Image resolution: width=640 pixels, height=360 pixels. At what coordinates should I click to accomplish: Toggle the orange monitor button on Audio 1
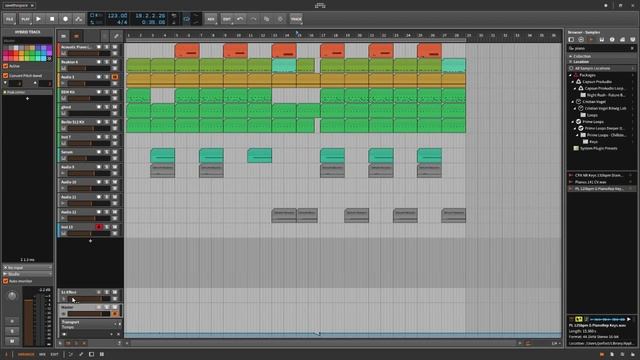pyautogui.click(x=115, y=77)
